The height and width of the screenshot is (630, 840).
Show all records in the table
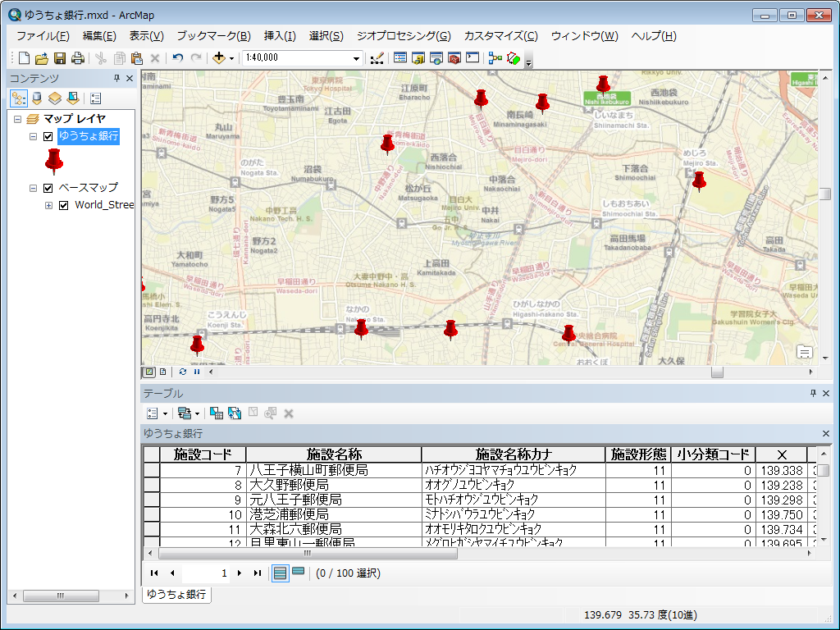pyautogui.click(x=280, y=573)
